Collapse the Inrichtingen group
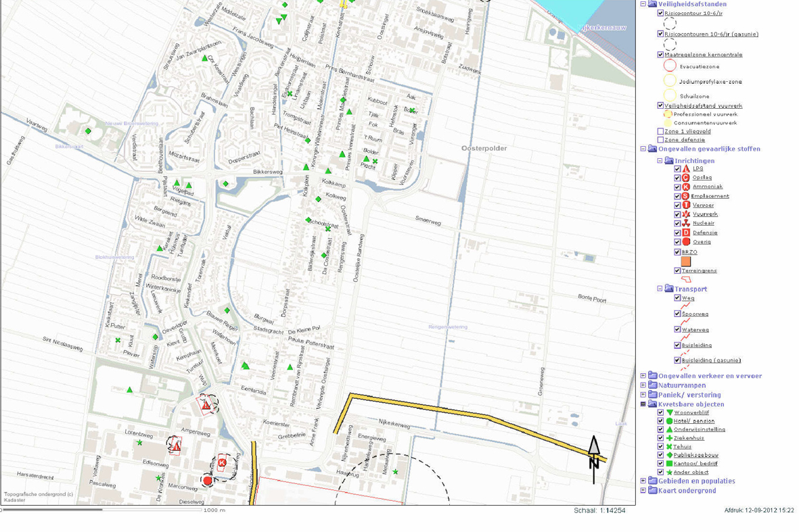Image resolution: width=799 pixels, height=532 pixels. pos(660,161)
